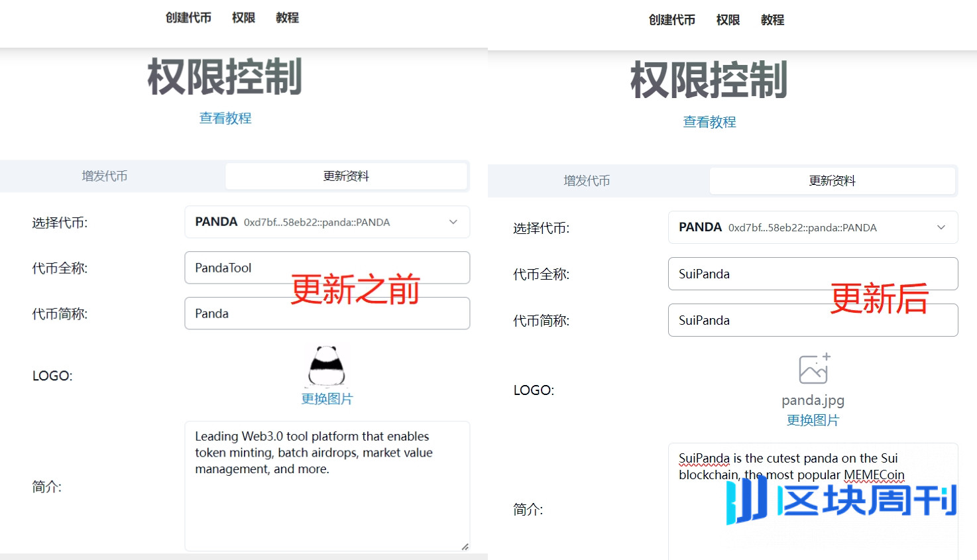Click the 简介 label in right panel

point(528,510)
